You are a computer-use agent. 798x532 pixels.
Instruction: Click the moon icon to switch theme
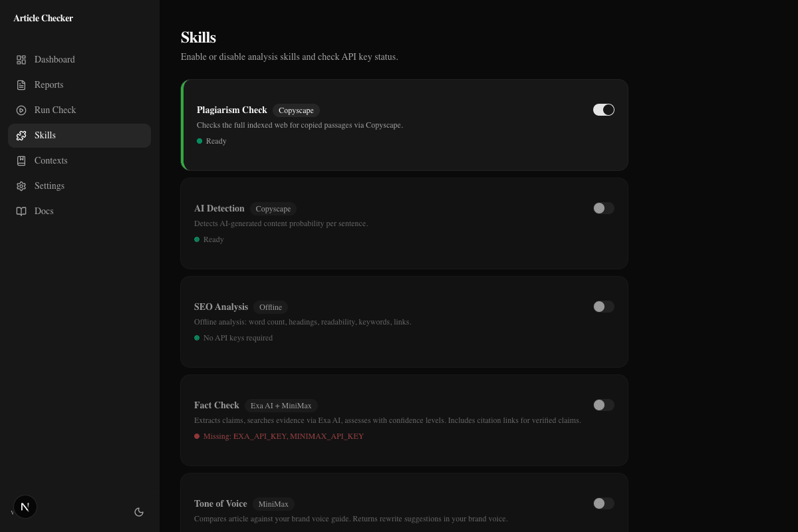pyautogui.click(x=139, y=512)
